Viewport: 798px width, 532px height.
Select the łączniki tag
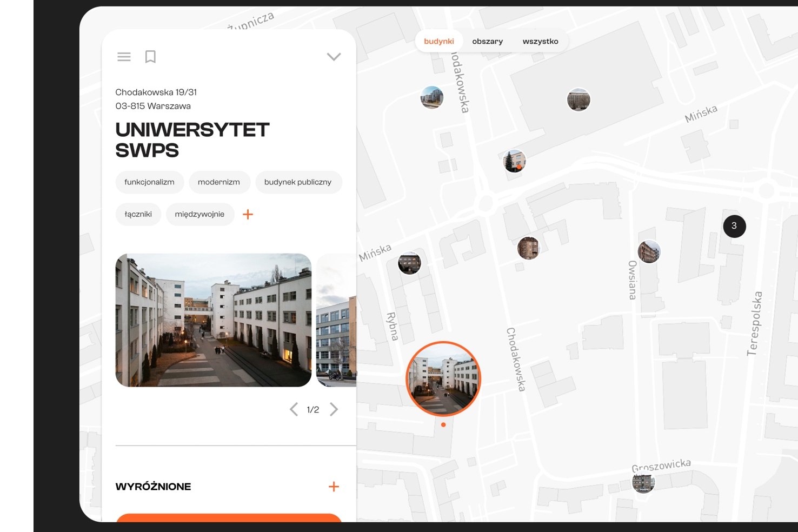coord(138,214)
